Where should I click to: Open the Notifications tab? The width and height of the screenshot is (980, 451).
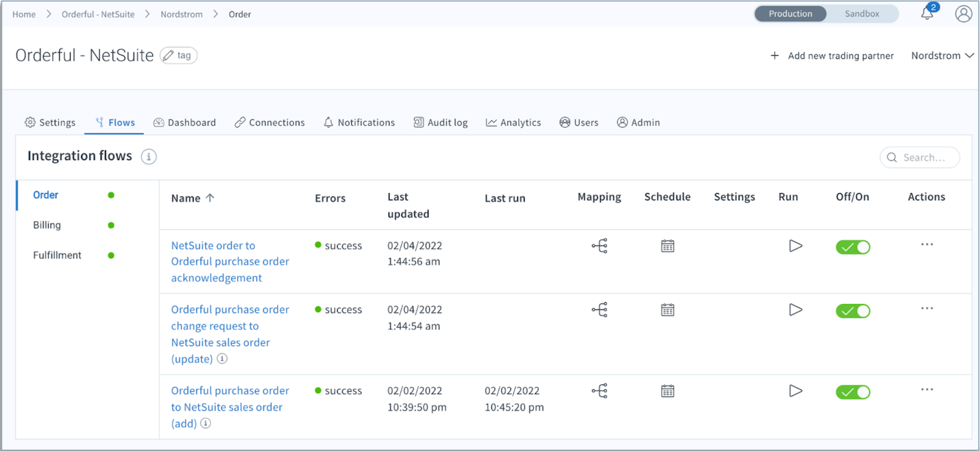point(359,122)
